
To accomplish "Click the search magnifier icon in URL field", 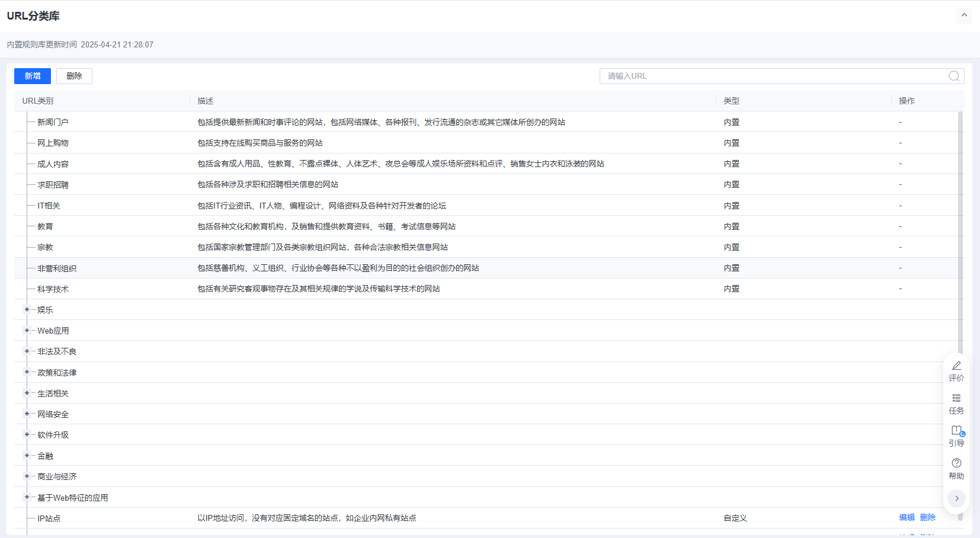I will click(x=953, y=76).
